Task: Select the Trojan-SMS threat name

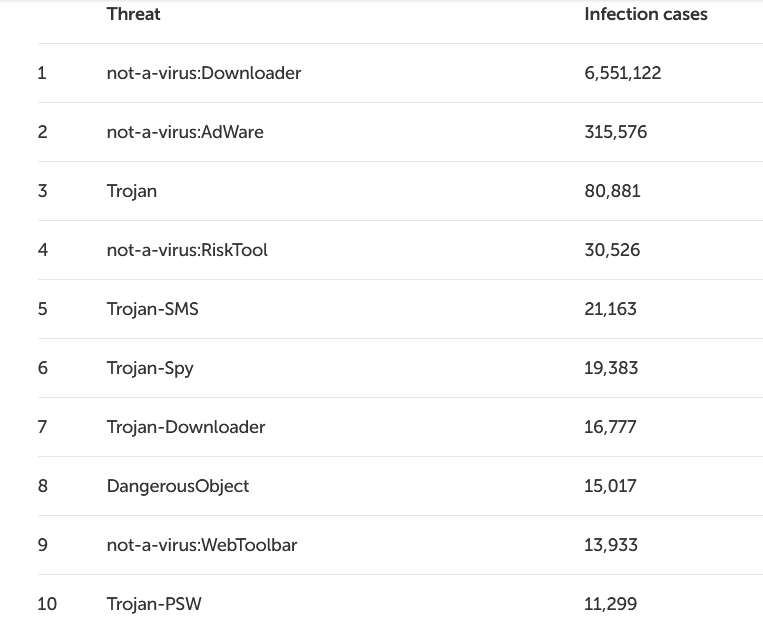Action: pyautogui.click(x=152, y=309)
